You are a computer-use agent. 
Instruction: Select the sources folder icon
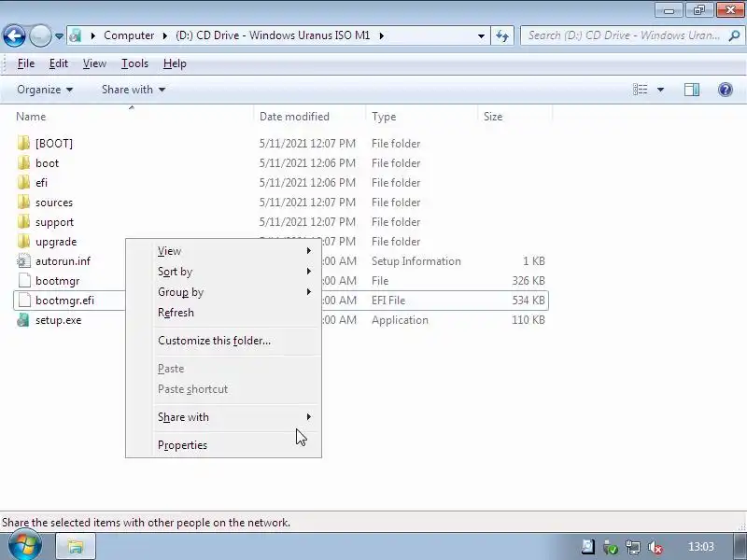click(23, 203)
